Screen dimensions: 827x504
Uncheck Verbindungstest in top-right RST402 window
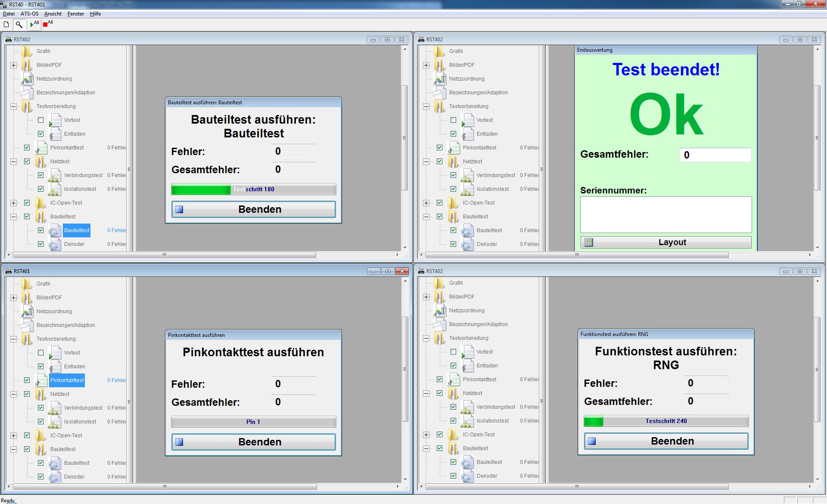(453, 175)
